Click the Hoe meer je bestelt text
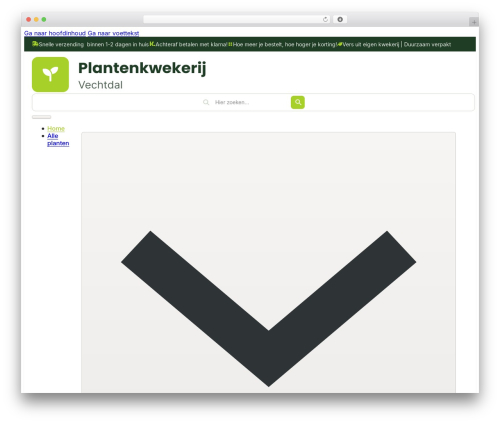 tap(285, 44)
